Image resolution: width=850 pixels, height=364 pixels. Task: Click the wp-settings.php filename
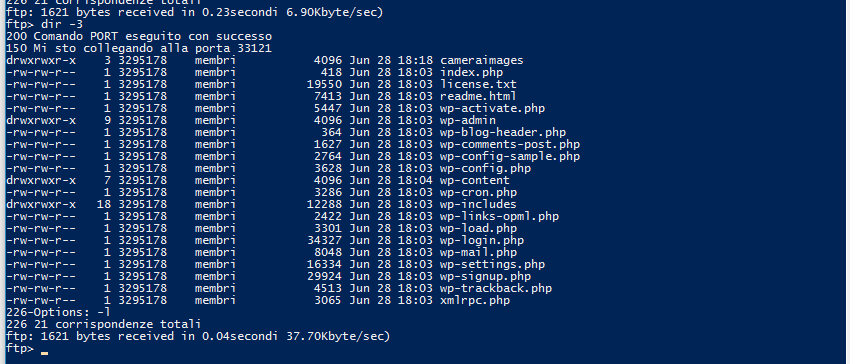pos(492,264)
